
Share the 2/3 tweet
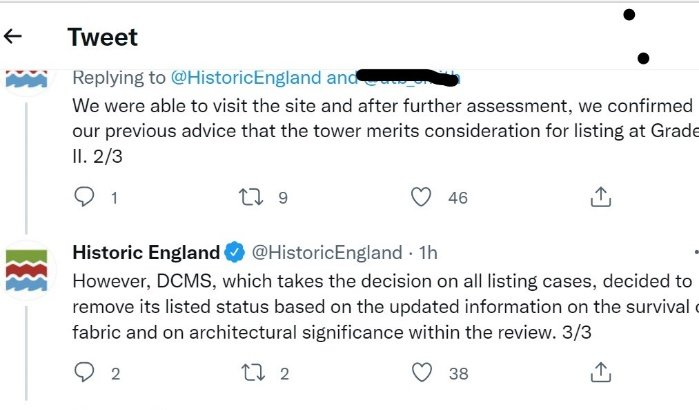point(600,197)
